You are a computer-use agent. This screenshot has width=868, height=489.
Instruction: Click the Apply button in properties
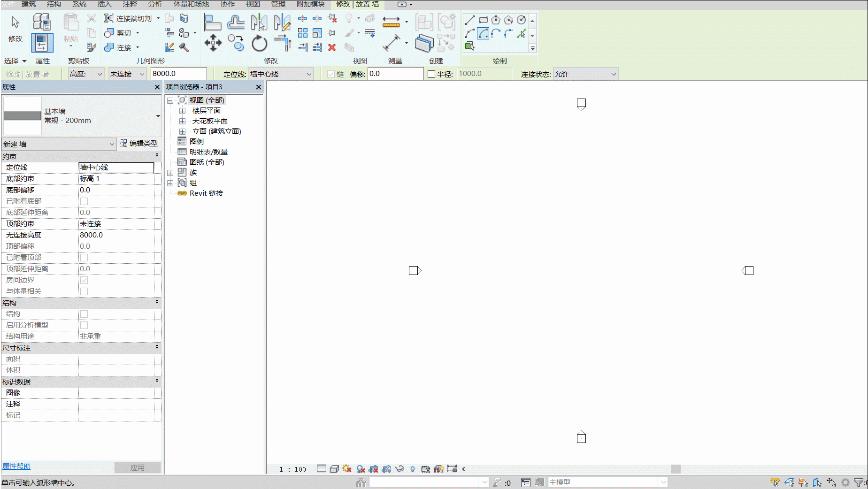click(x=138, y=467)
